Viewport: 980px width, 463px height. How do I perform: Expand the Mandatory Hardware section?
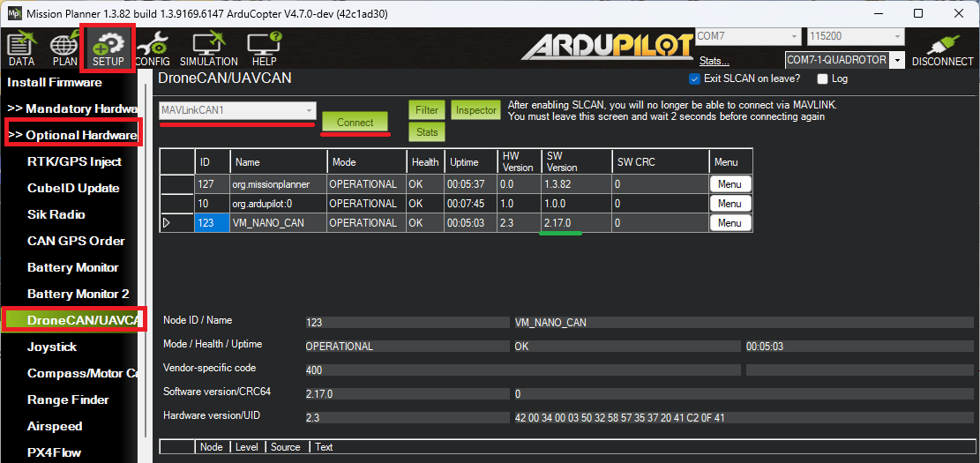click(71, 108)
